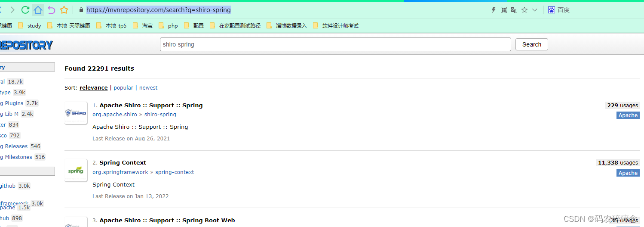Screen dimensions: 644x227
Task: Open Apache Shiro :: Support :: Spring result title
Action: [151, 105]
